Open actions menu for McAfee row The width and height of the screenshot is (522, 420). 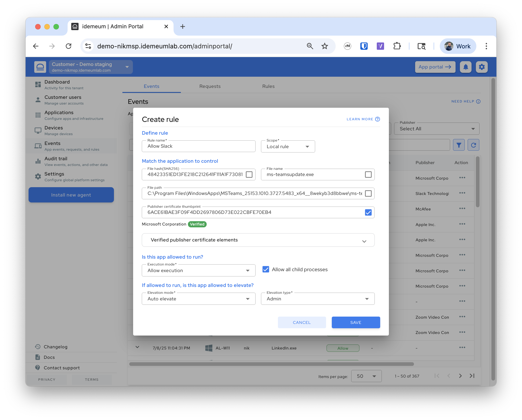pyautogui.click(x=462, y=209)
